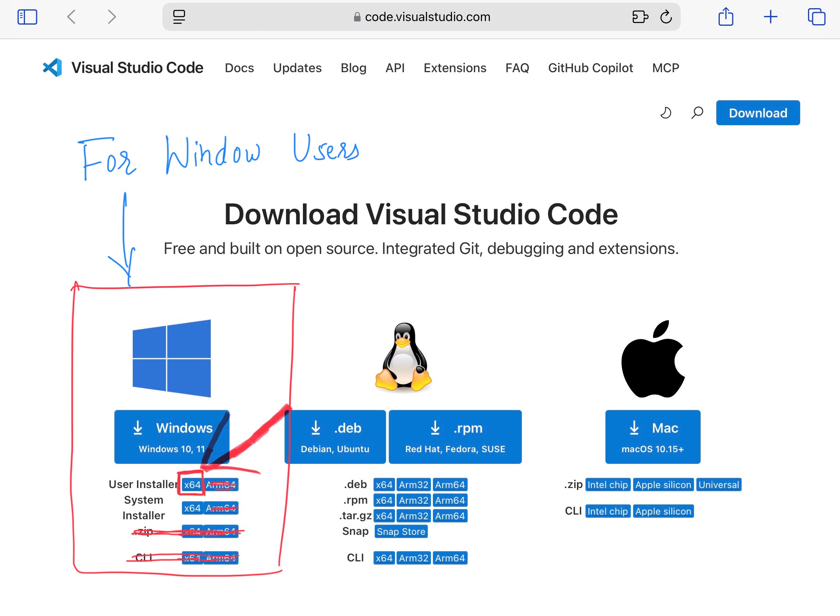Select Mac CLI Intel chip link

[x=608, y=511]
